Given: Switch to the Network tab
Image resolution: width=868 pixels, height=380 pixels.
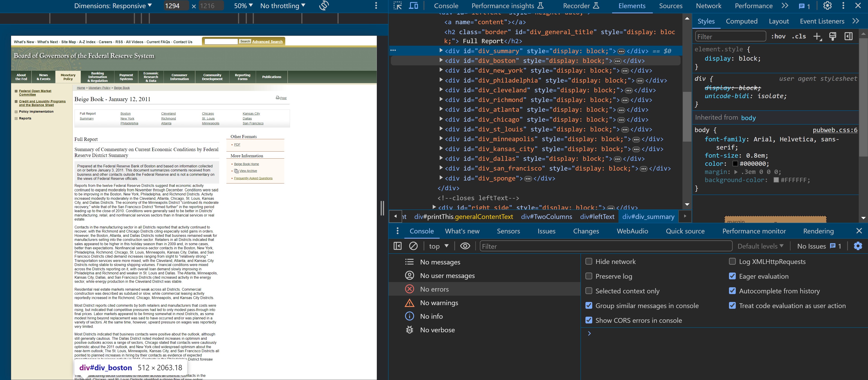Looking at the screenshot, I should coord(709,6).
